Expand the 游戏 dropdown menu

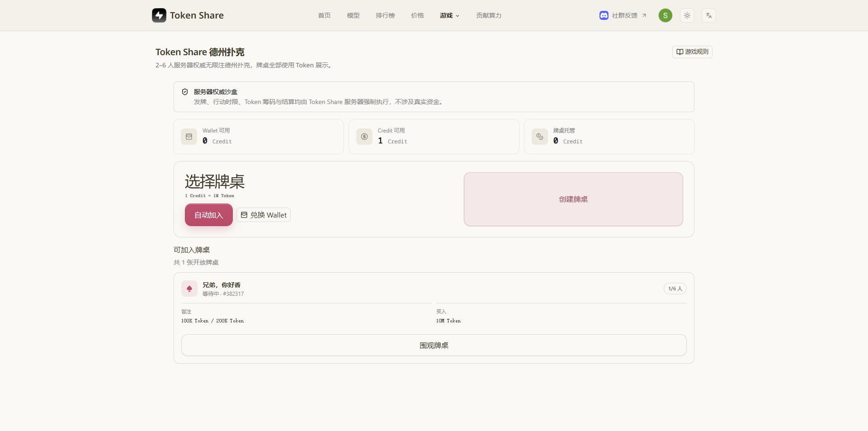pos(449,15)
